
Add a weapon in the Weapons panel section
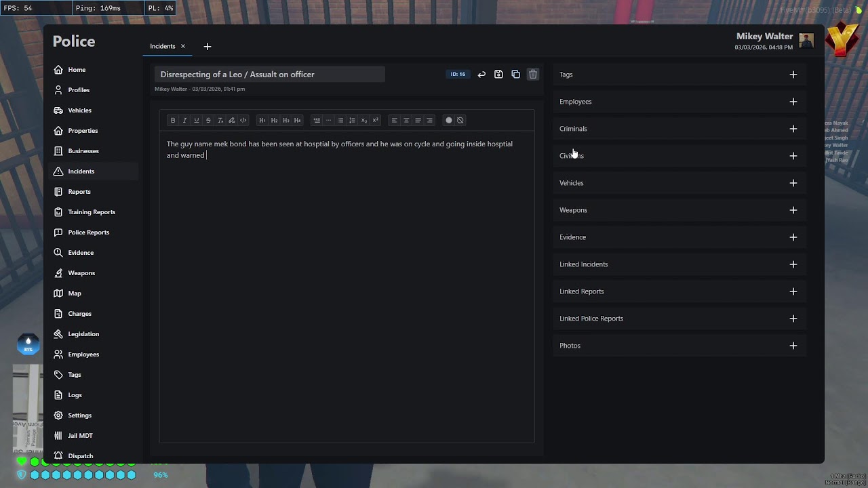click(793, 210)
